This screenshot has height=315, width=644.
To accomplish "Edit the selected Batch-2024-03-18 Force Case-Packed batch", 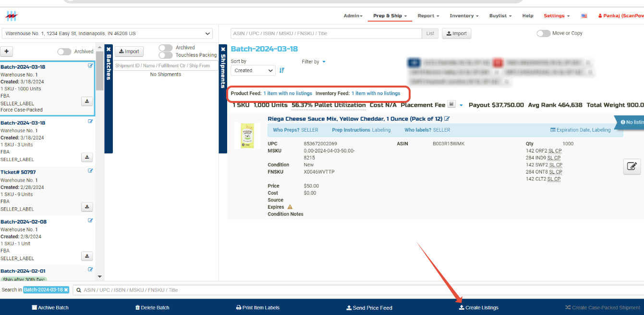I will 91,66.
